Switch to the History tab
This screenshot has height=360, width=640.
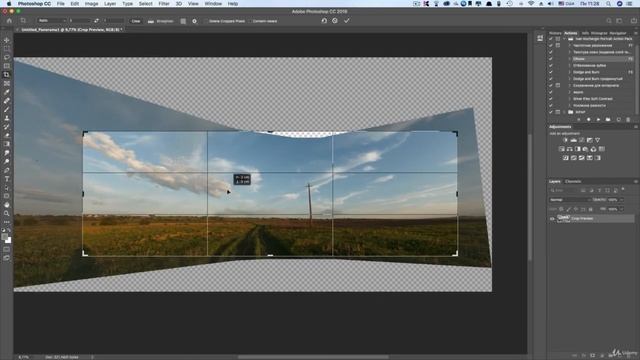[x=555, y=33]
